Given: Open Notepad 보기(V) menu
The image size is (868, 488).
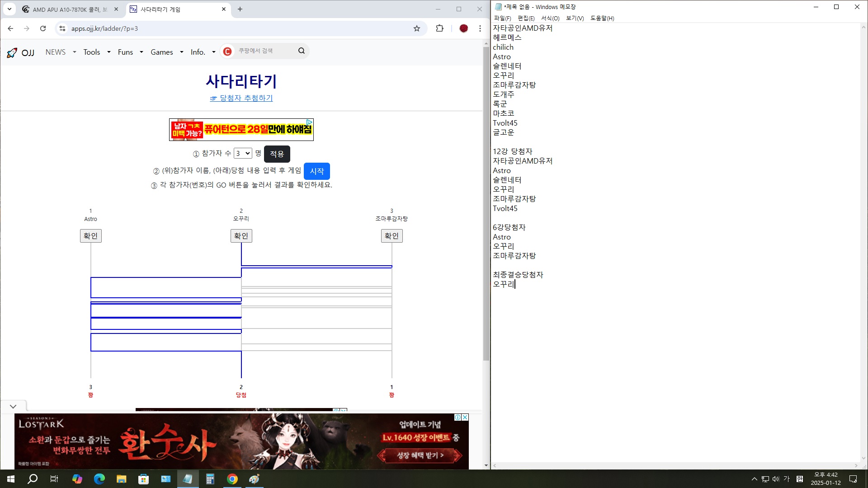Looking at the screenshot, I should click(x=575, y=18).
